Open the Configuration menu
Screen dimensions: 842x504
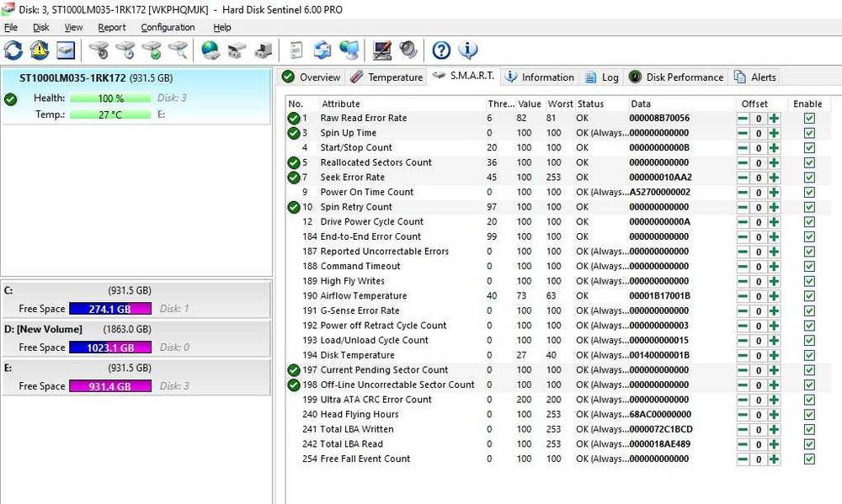click(x=168, y=28)
